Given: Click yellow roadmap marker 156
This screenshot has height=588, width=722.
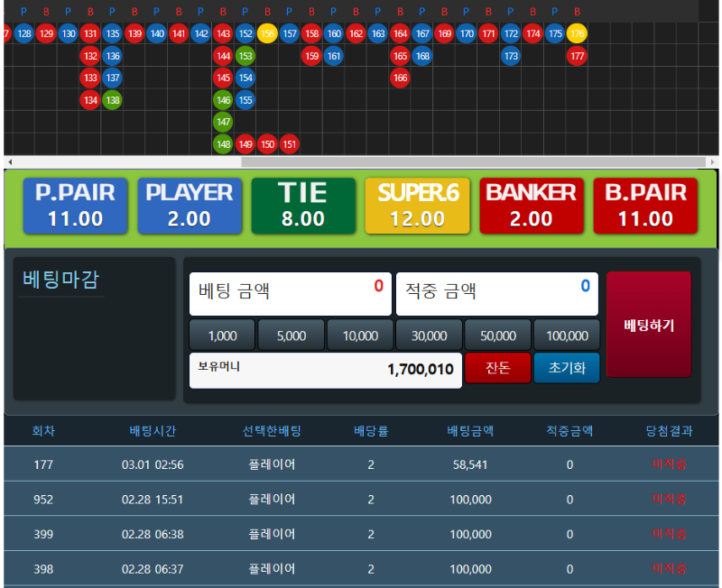Looking at the screenshot, I should coord(267,33).
